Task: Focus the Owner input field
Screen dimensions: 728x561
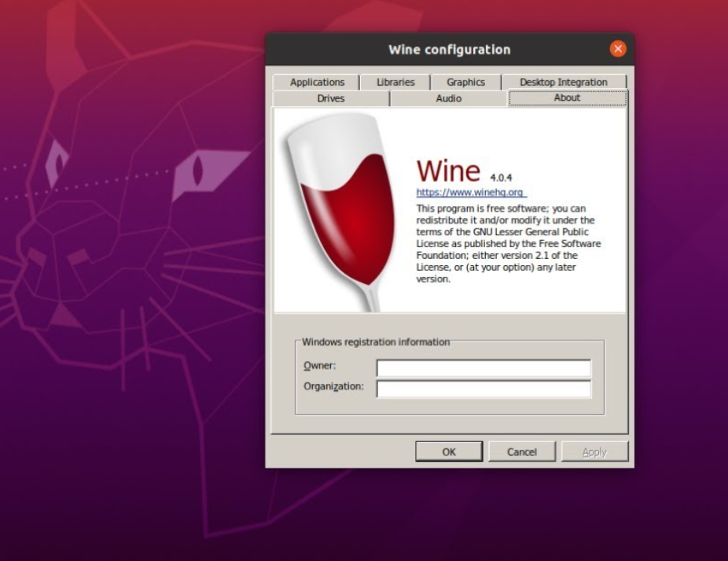Action: (483, 368)
